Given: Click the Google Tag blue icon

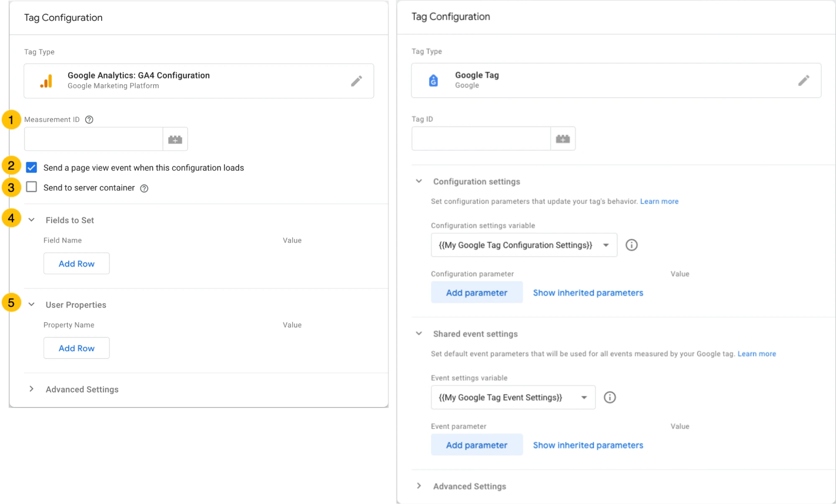Looking at the screenshot, I should (x=433, y=80).
